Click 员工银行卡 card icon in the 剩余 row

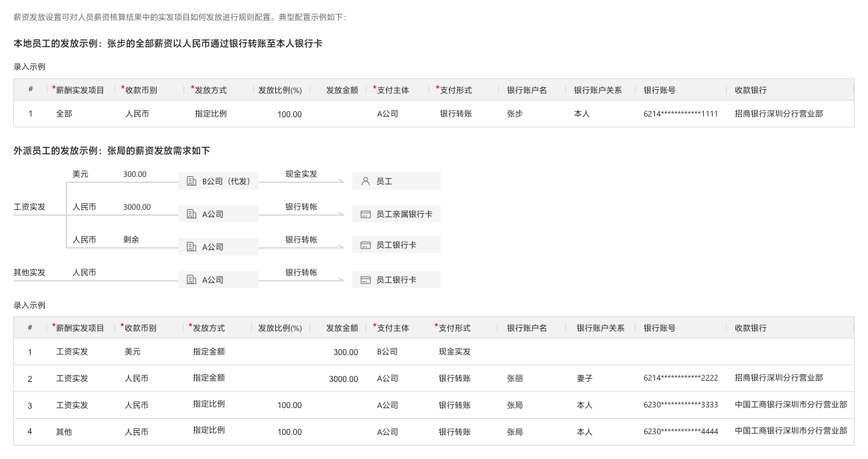(365, 245)
